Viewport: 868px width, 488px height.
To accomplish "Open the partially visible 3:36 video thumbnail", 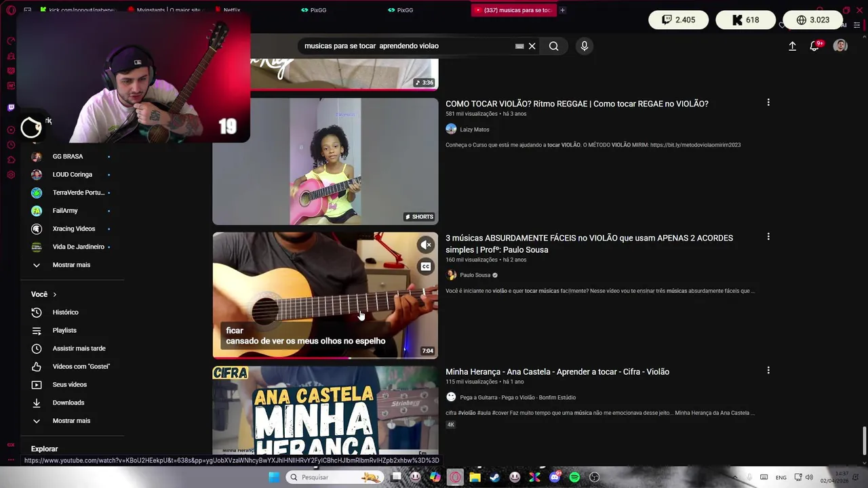I will click(344, 73).
